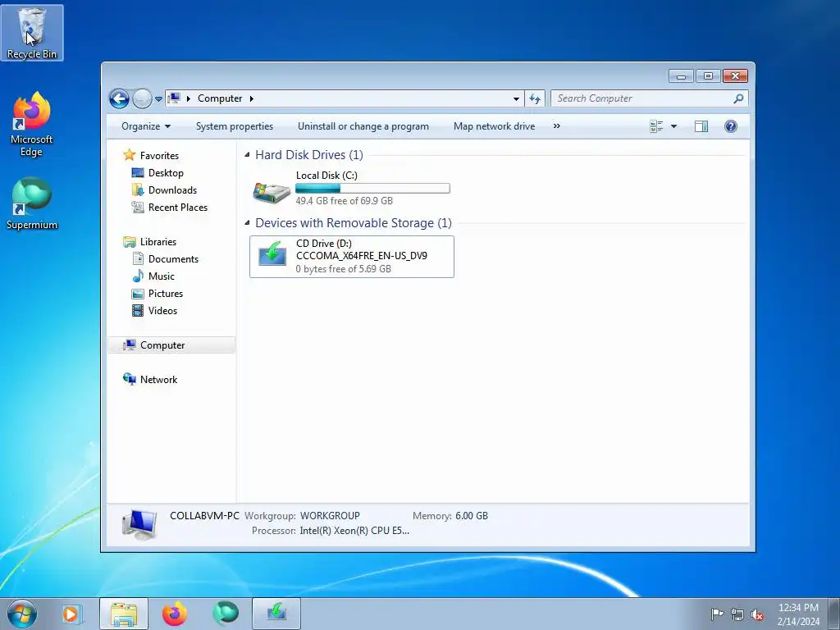Click the greyed Forward arrow button
Viewport: 840px width, 630px height.
142,98
